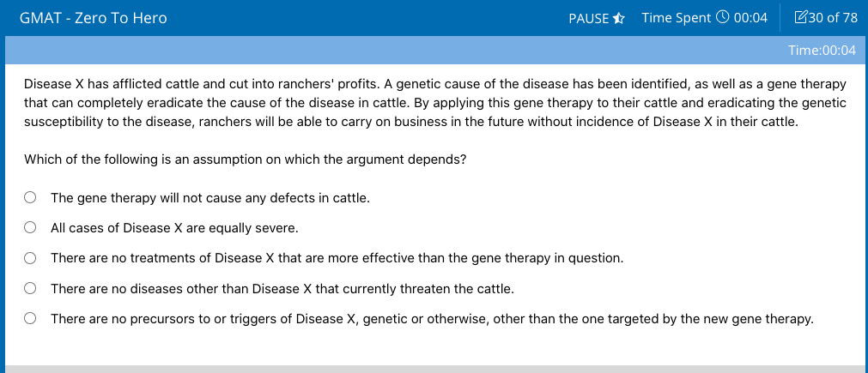Click answer text about gene therapy defects
The height and width of the screenshot is (373, 868).
(209, 198)
